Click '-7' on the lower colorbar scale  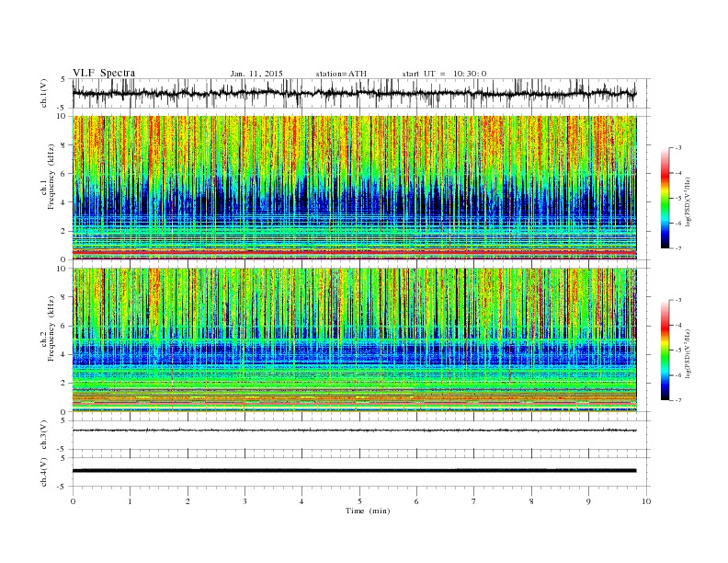[x=677, y=400]
